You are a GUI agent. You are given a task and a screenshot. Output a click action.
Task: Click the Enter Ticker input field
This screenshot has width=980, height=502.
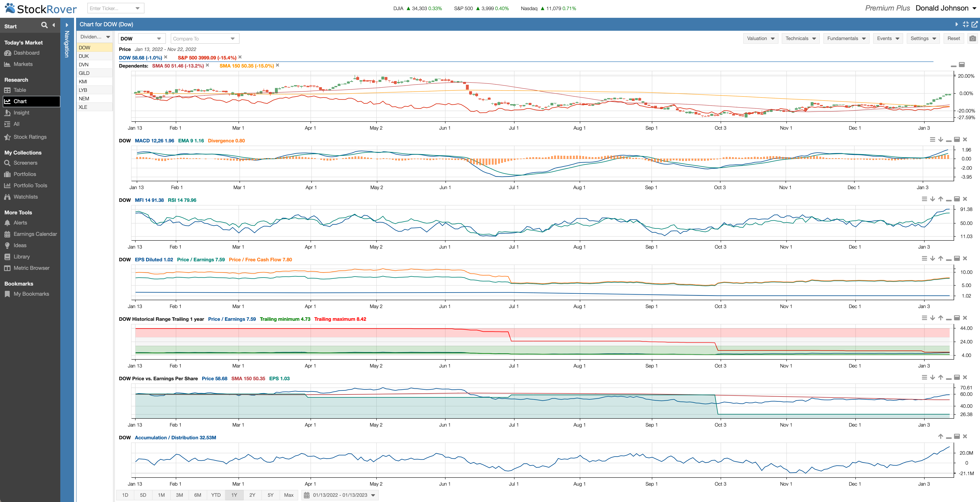(111, 8)
